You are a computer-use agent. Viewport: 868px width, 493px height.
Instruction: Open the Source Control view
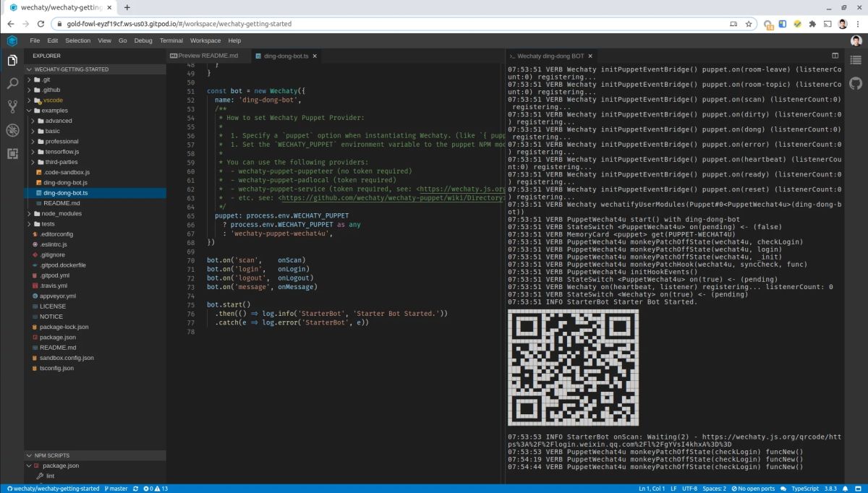tap(12, 107)
